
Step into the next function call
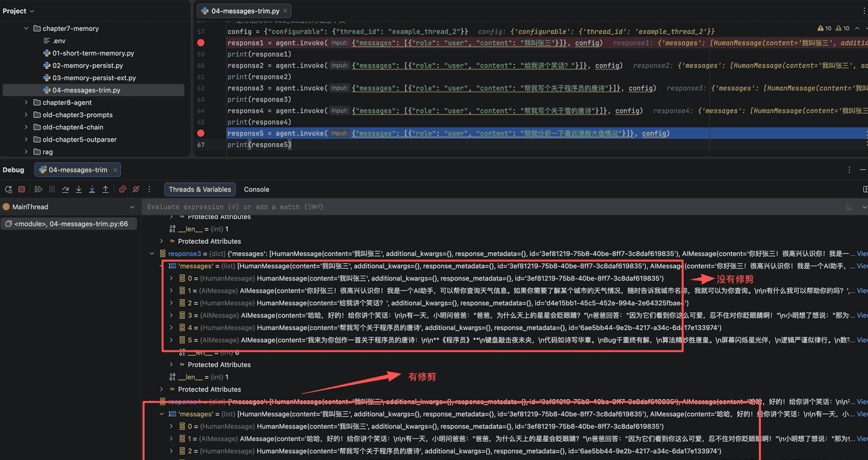(x=79, y=189)
